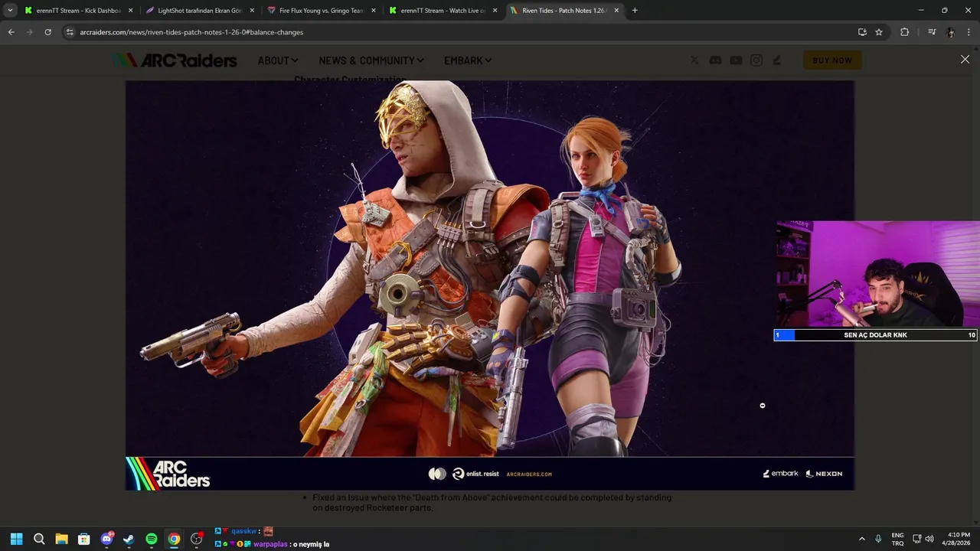
Task: Click the Chrome taskbar icon
Action: [x=174, y=539]
